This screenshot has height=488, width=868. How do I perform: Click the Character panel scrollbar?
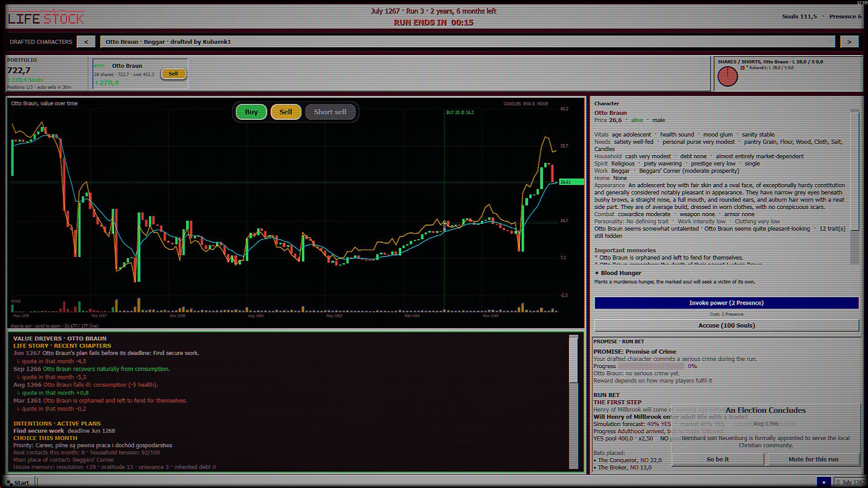coord(854,186)
